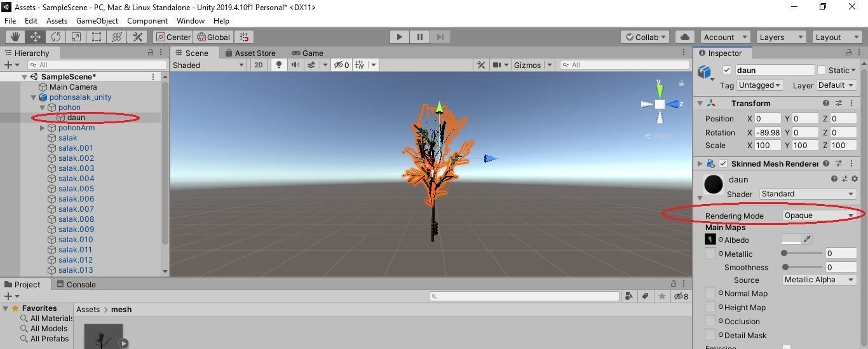Image resolution: width=868 pixels, height=349 pixels.
Task: Open the File menu
Action: coord(10,20)
